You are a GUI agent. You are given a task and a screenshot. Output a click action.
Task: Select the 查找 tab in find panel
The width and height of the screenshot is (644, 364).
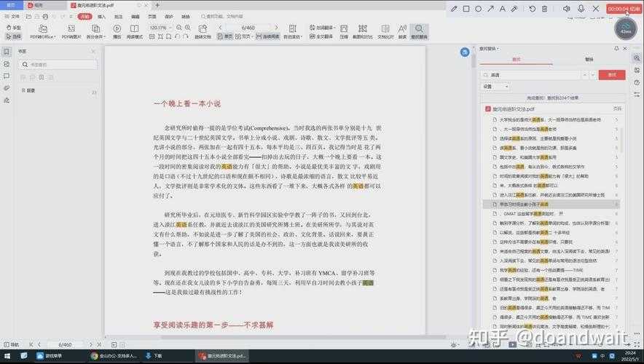pyautogui.click(x=516, y=60)
